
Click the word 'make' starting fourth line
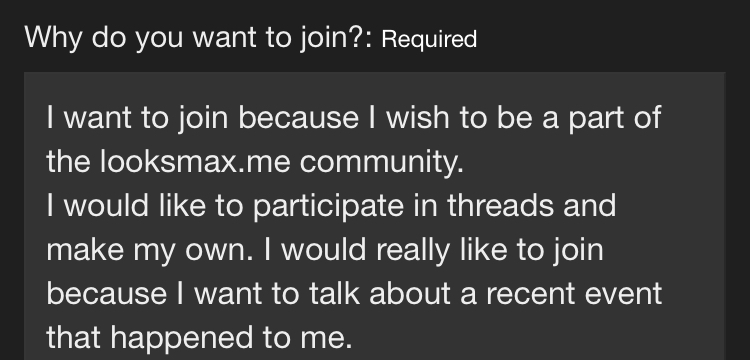85,250
